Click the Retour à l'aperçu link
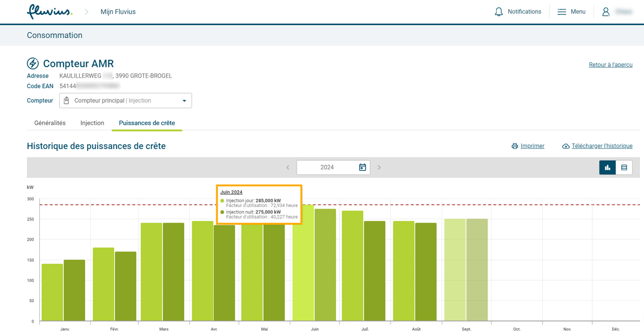The image size is (644, 335). (x=610, y=65)
